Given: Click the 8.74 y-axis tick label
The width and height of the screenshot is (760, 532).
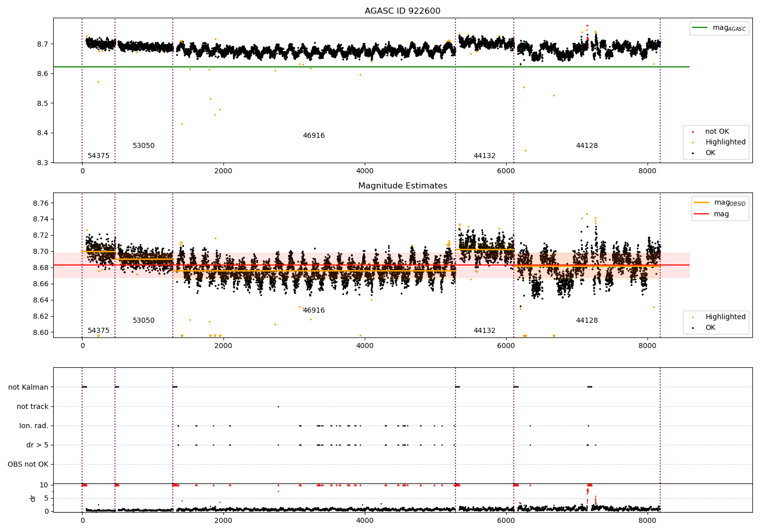Looking at the screenshot, I should coord(41,219).
